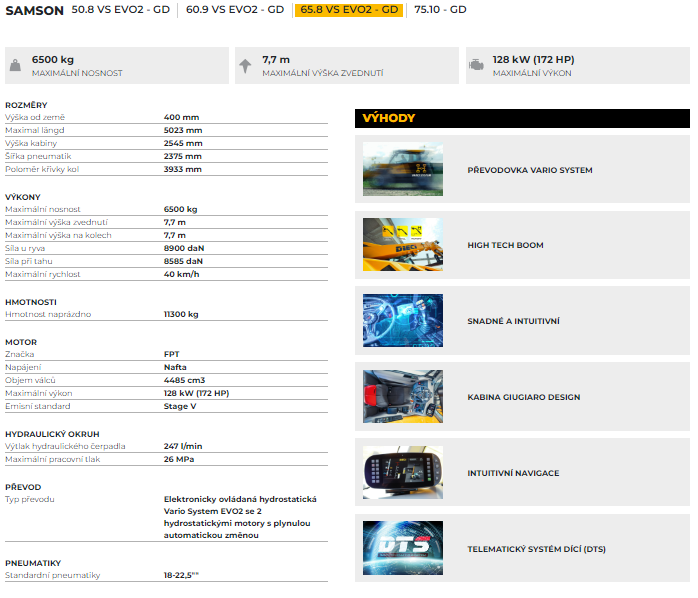Click the Výška kabiny row label

[31, 143]
